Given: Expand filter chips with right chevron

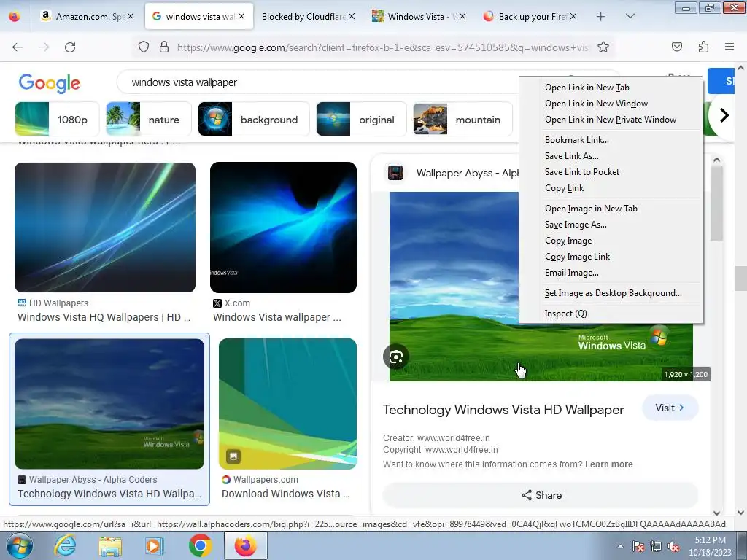Looking at the screenshot, I should pos(724,115).
